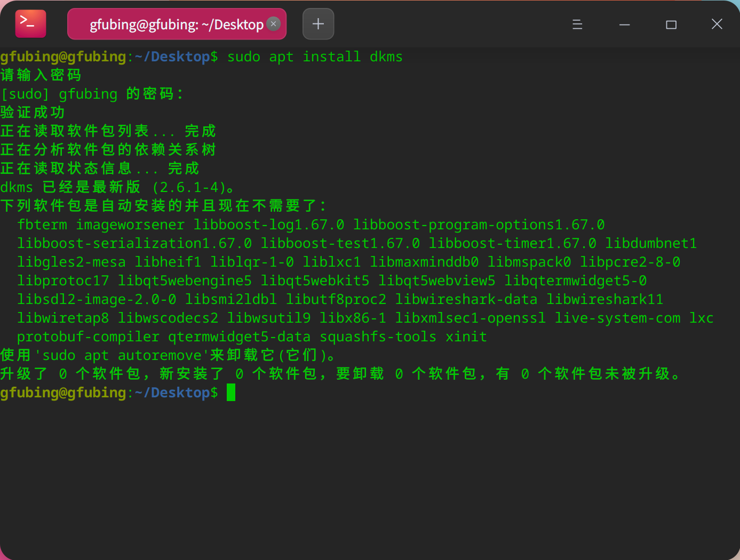Click the package name 'libqt5webengine5'

tap(185, 281)
